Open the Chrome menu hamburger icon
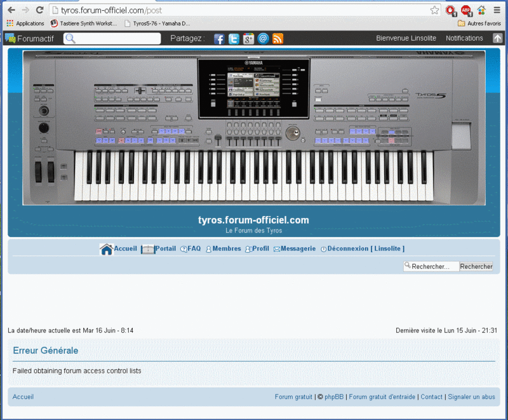This screenshot has width=508, height=420. click(x=497, y=10)
